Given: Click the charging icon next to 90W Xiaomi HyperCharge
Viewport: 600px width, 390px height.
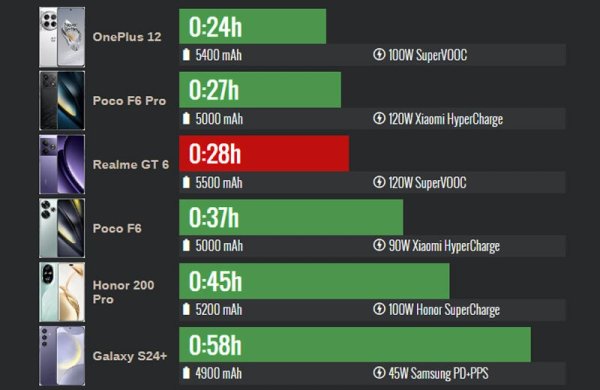Looking at the screenshot, I should coord(379,246).
